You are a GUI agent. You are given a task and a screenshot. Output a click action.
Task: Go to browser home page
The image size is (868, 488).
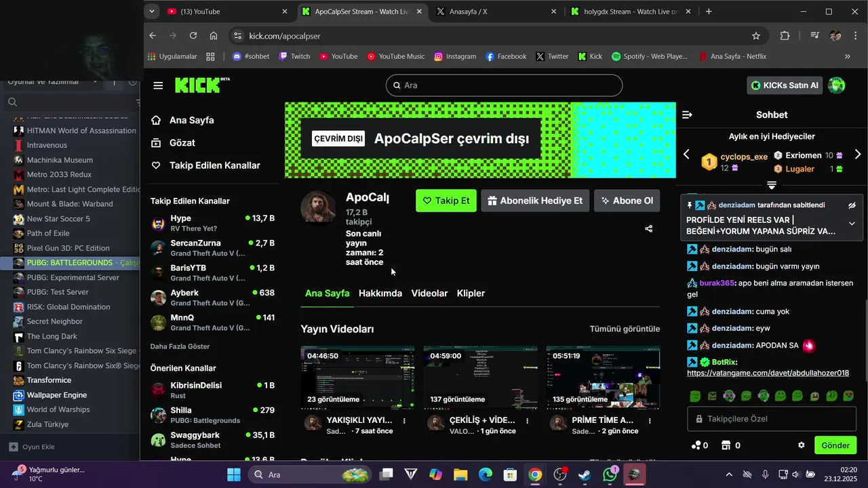click(x=214, y=36)
